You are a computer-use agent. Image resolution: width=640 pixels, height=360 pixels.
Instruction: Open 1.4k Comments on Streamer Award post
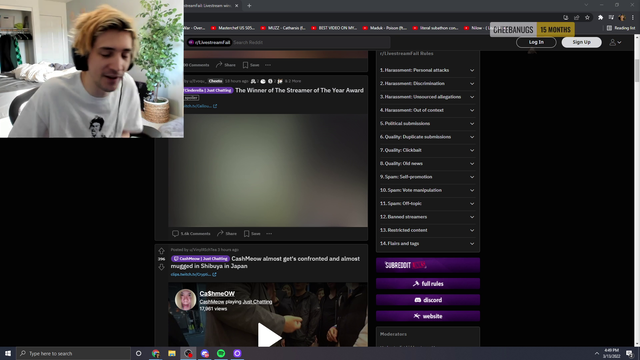[191, 233]
